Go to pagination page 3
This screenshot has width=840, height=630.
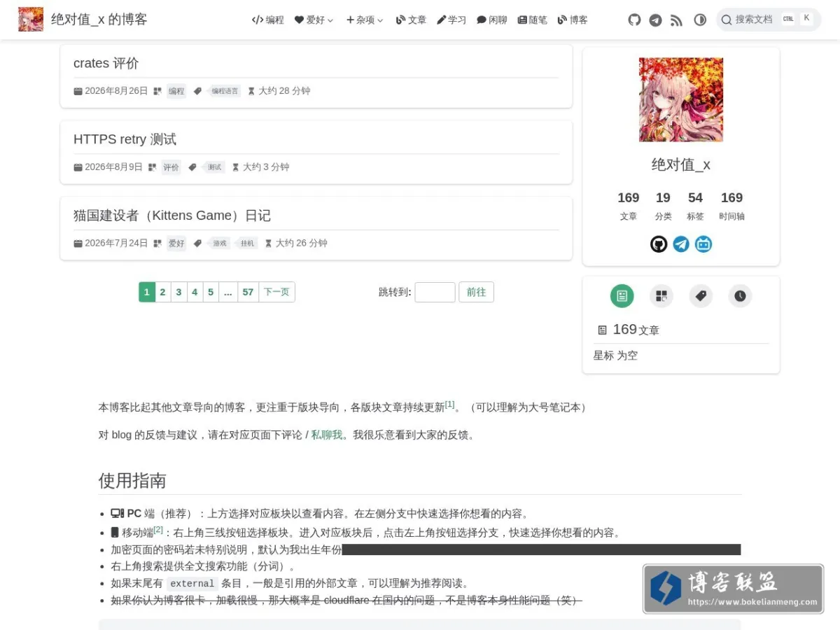click(x=178, y=292)
